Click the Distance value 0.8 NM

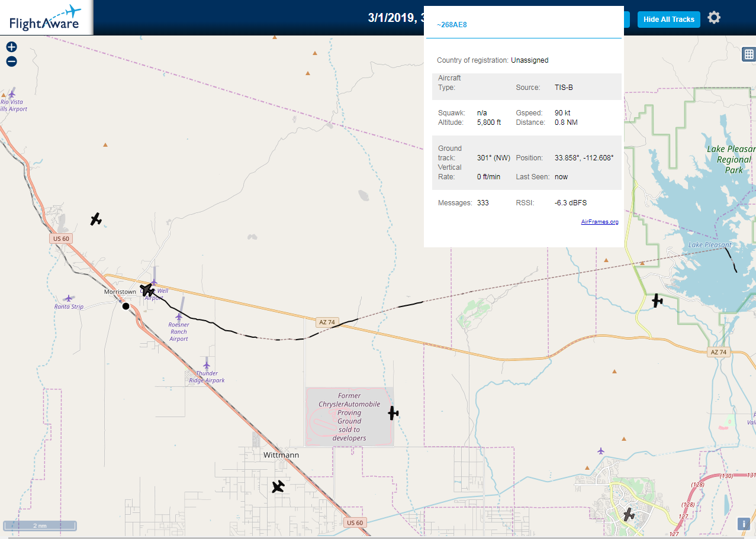[x=566, y=122]
